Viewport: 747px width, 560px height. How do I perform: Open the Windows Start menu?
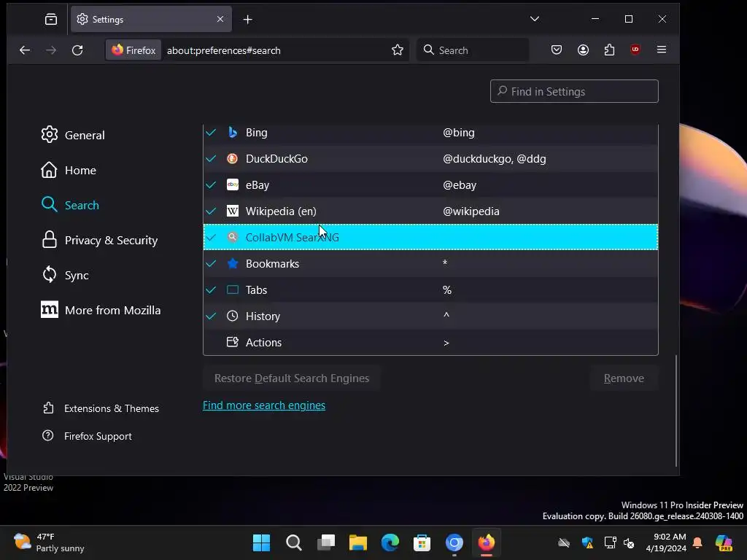[x=261, y=542]
